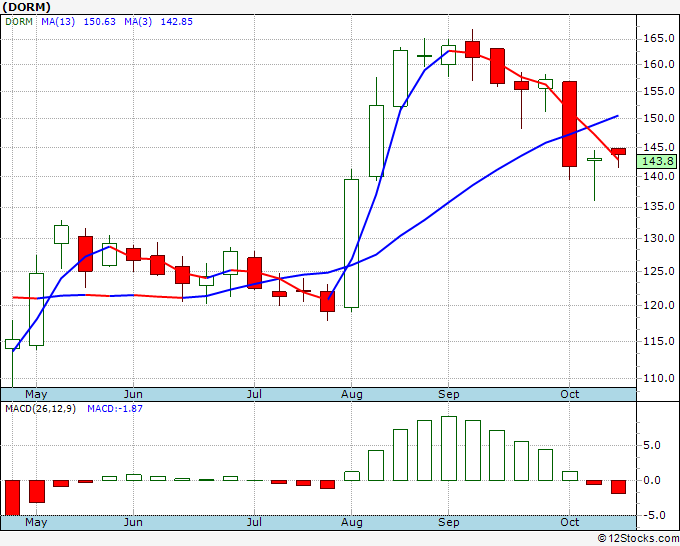680x546 pixels.
Task: Click the 0.0 label on MACD axis
Action: click(x=652, y=481)
